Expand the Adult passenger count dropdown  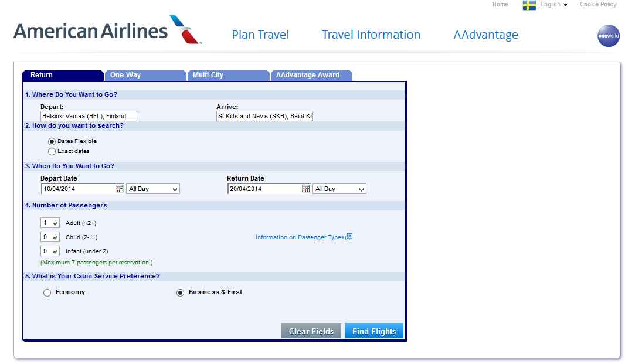[50, 223]
